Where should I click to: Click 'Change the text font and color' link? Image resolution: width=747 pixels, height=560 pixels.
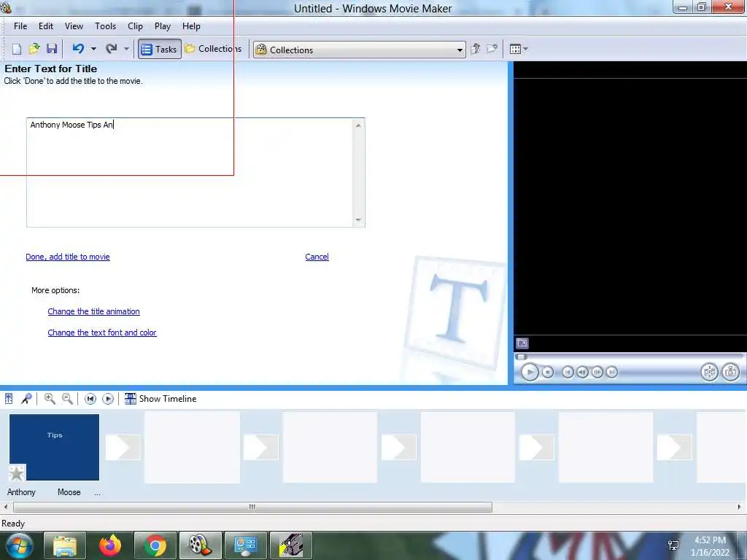pos(102,332)
